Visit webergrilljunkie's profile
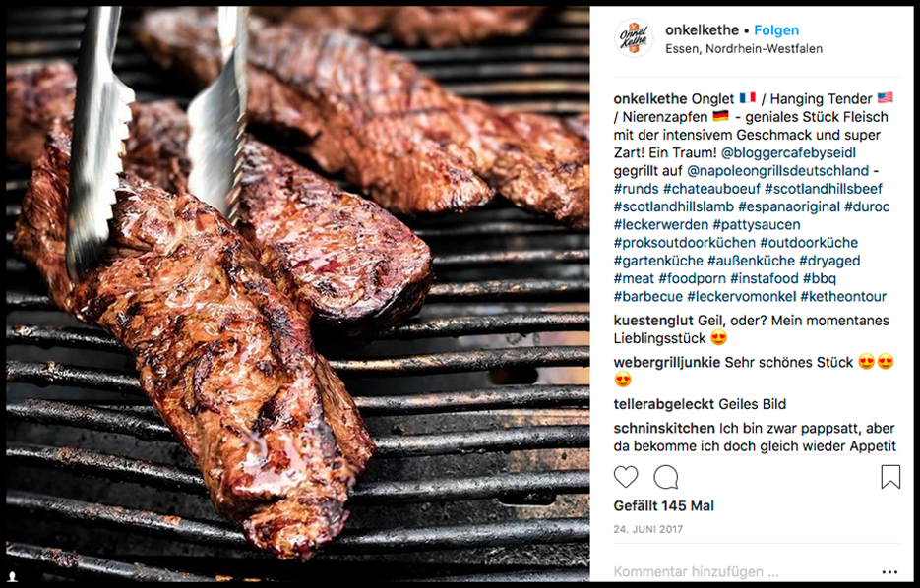The height and width of the screenshot is (588, 920). point(667,362)
